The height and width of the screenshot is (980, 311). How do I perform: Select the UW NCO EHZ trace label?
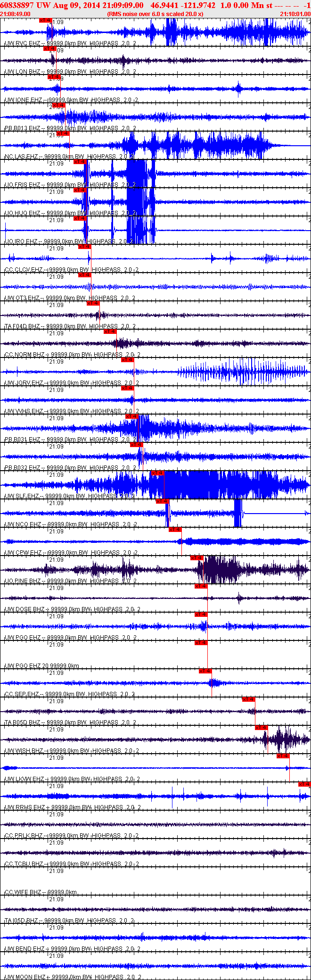pyautogui.click(x=71, y=524)
